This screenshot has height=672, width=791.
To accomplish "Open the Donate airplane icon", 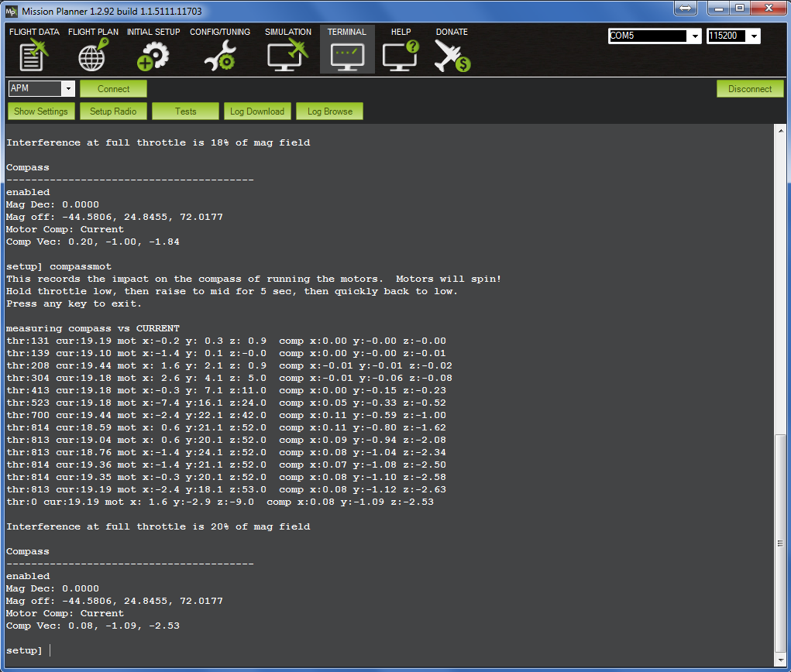I will 452,56.
